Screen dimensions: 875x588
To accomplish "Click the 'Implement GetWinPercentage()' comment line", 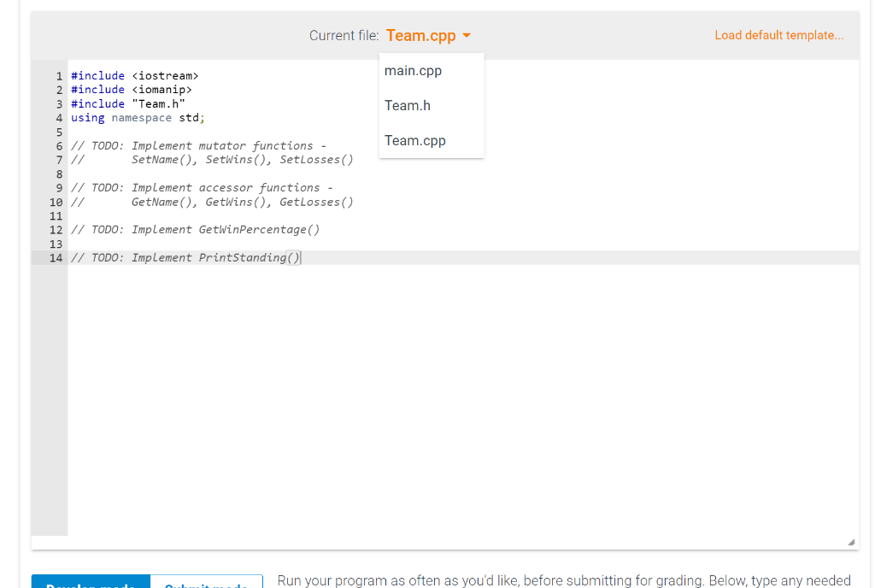I will coord(196,230).
